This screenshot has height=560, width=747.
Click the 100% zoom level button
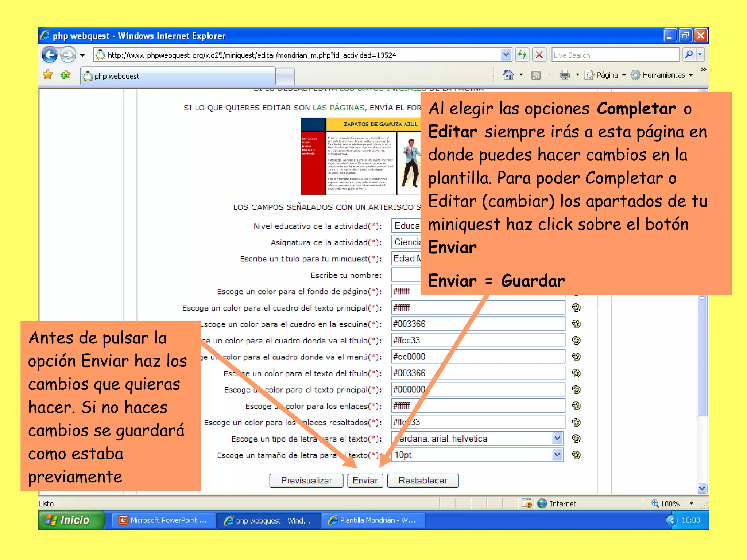pos(666,503)
